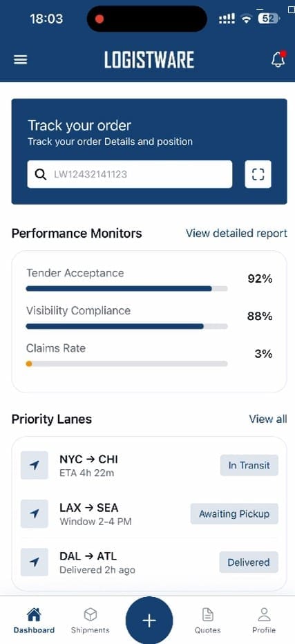The height and width of the screenshot is (644, 295).
Task: Tap the DAL to ATL lane arrow icon
Action: click(35, 562)
